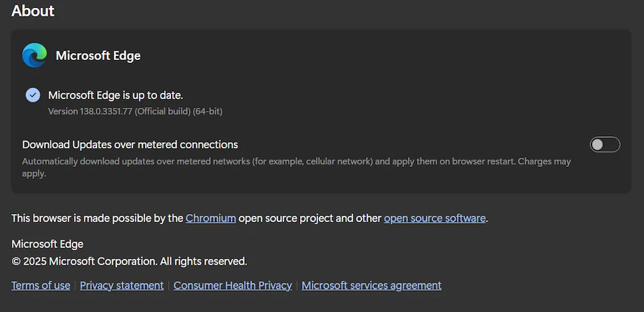Enable Download Updates over metered connections toggle

point(605,144)
